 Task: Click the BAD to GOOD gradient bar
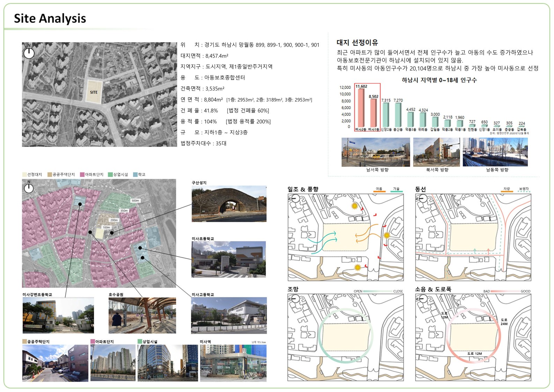(x=505, y=291)
